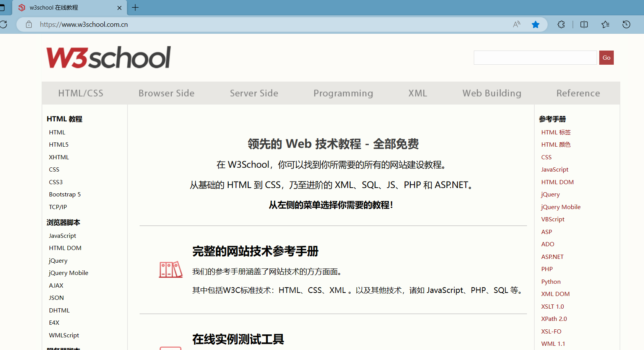Open HTML tutorial in left sidebar
Screen dimensions: 644x350
[57, 132]
